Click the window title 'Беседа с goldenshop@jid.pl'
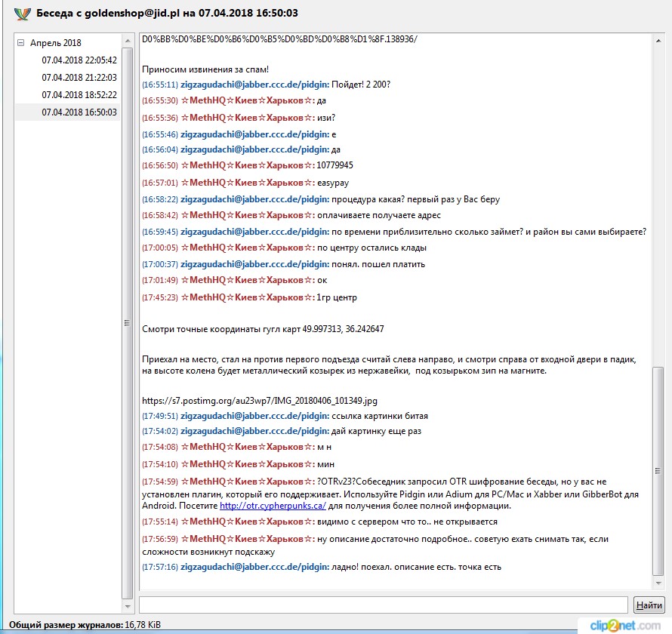 167,14
